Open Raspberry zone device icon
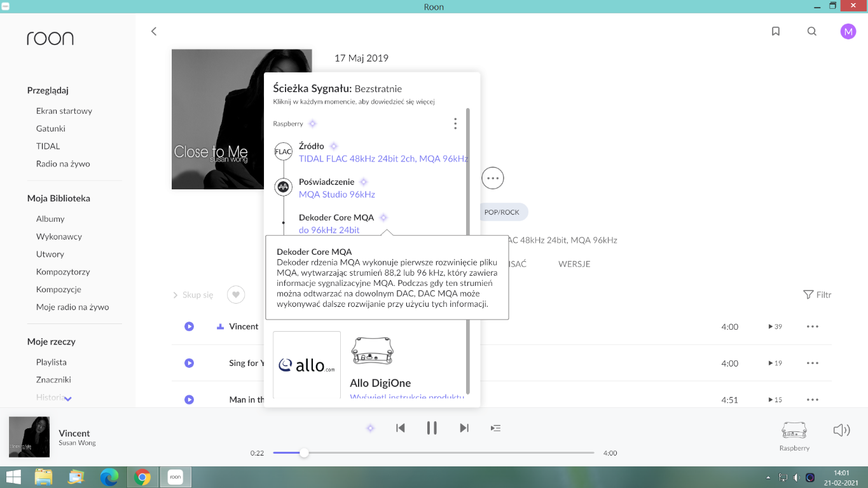This screenshot has height=488, width=868. tap(794, 431)
